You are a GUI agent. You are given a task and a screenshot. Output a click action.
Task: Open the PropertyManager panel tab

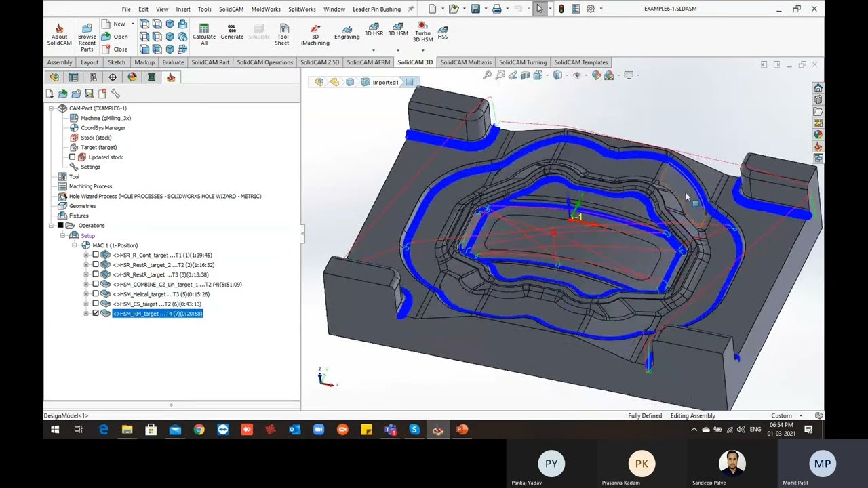74,77
